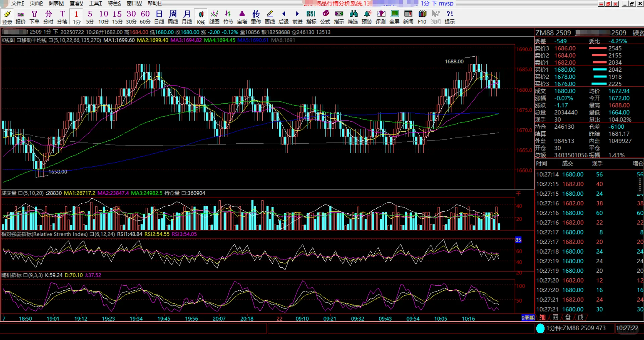Open the 筛选 binoculars screening tool

click(353, 17)
